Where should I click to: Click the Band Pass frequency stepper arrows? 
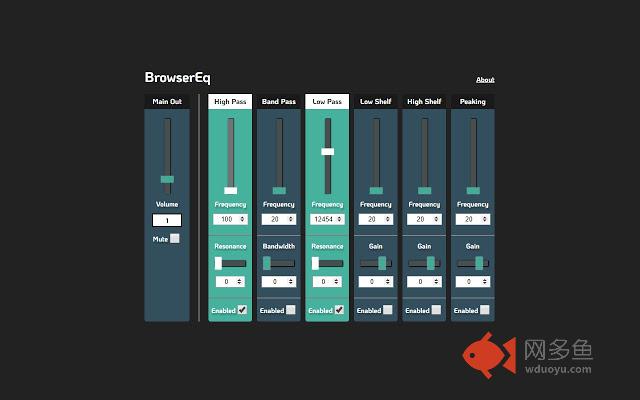pos(291,219)
